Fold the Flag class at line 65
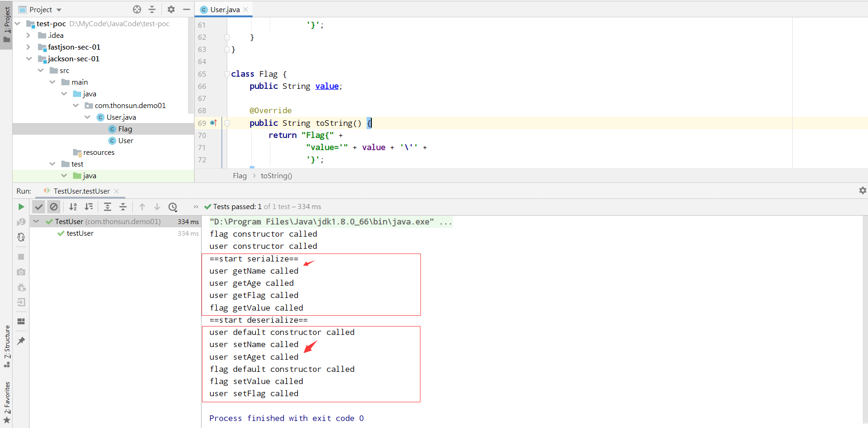 (227, 74)
